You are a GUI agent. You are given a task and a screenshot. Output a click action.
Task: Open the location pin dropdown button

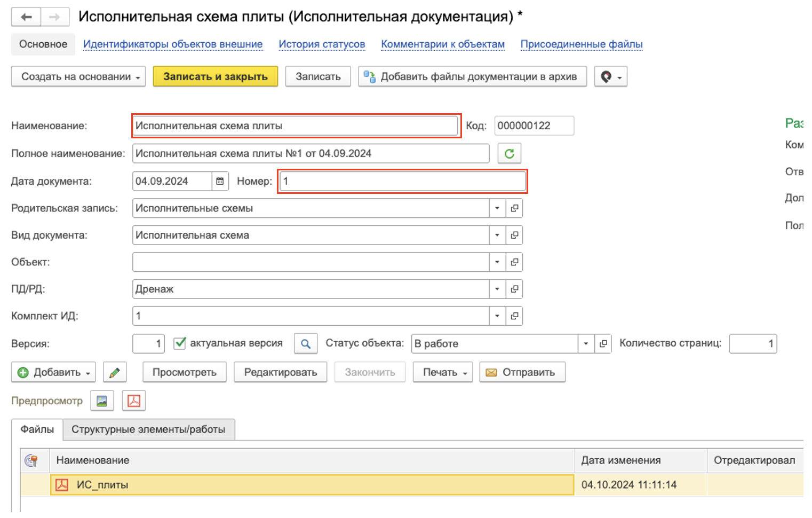click(611, 76)
